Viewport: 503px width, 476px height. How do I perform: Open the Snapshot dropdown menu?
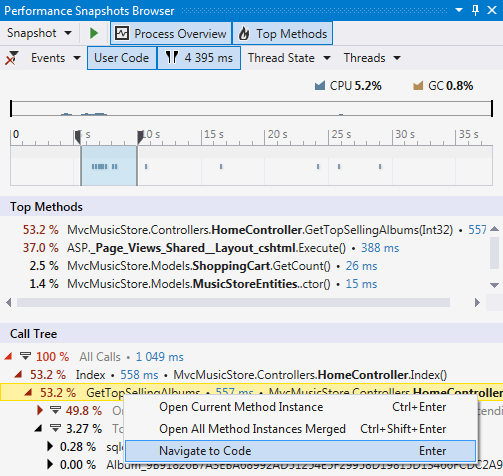click(x=39, y=33)
